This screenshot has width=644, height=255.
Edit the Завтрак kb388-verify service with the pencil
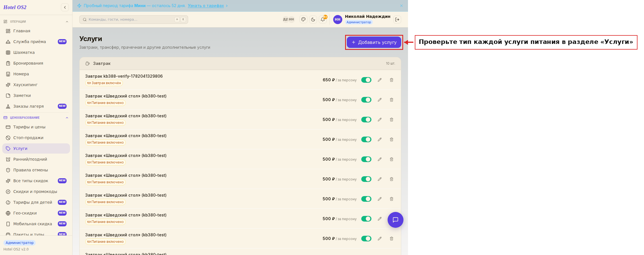380,80
